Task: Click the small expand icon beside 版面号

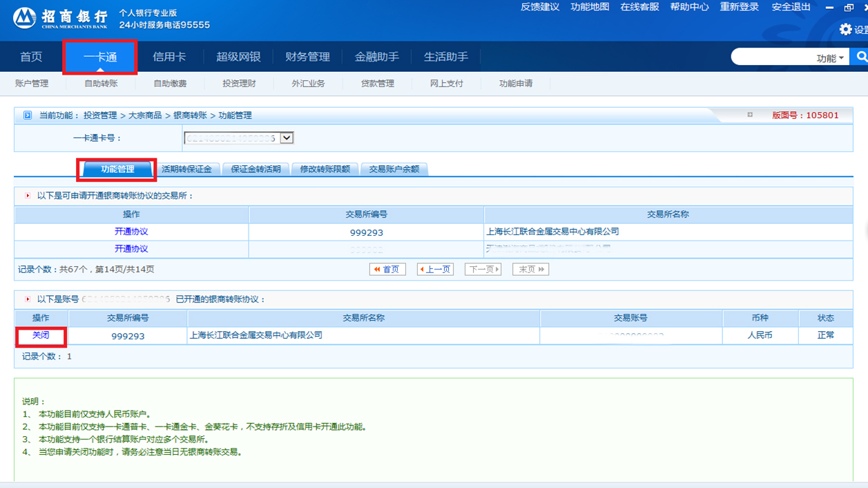Action: (750, 115)
